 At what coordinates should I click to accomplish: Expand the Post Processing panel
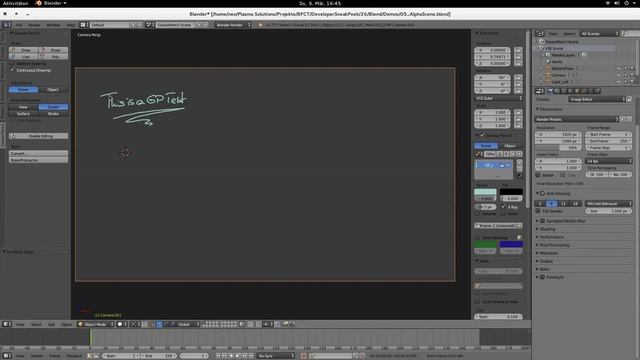tap(537, 245)
